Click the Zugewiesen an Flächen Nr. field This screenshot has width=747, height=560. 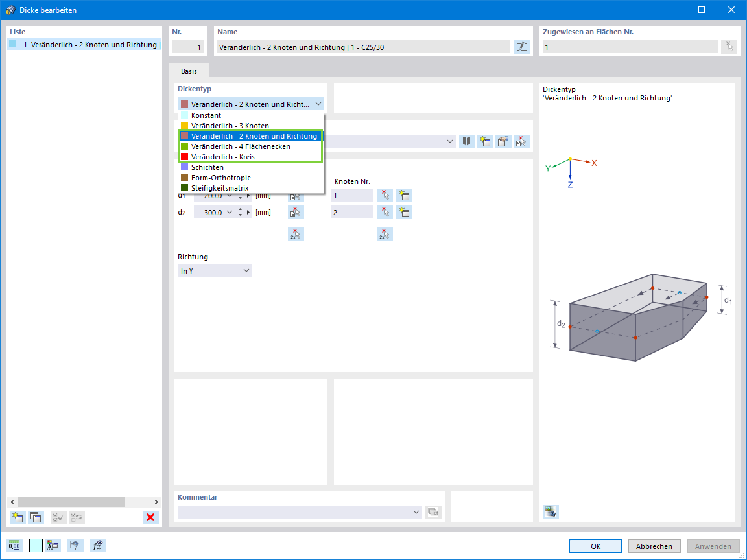coord(630,47)
